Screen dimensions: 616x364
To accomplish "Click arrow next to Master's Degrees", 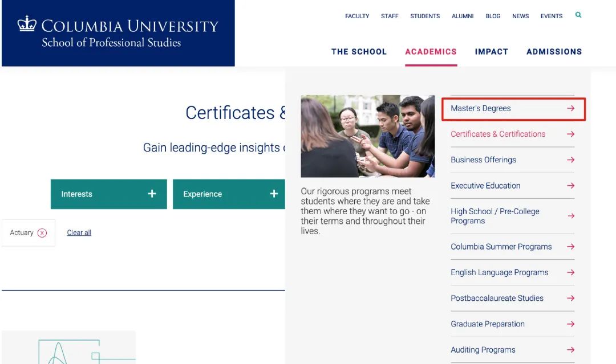I will coord(570,108).
